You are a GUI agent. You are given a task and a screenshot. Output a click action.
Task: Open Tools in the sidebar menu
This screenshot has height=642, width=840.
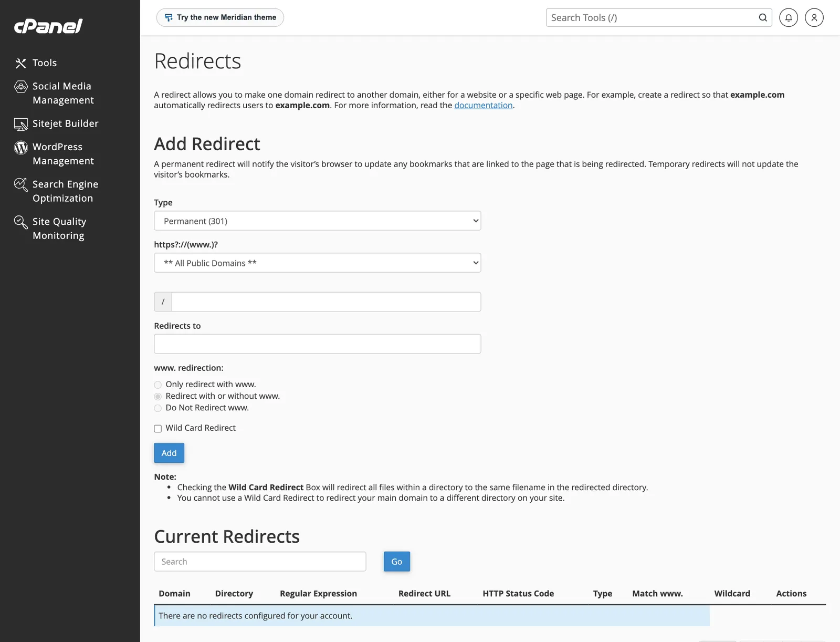click(45, 63)
